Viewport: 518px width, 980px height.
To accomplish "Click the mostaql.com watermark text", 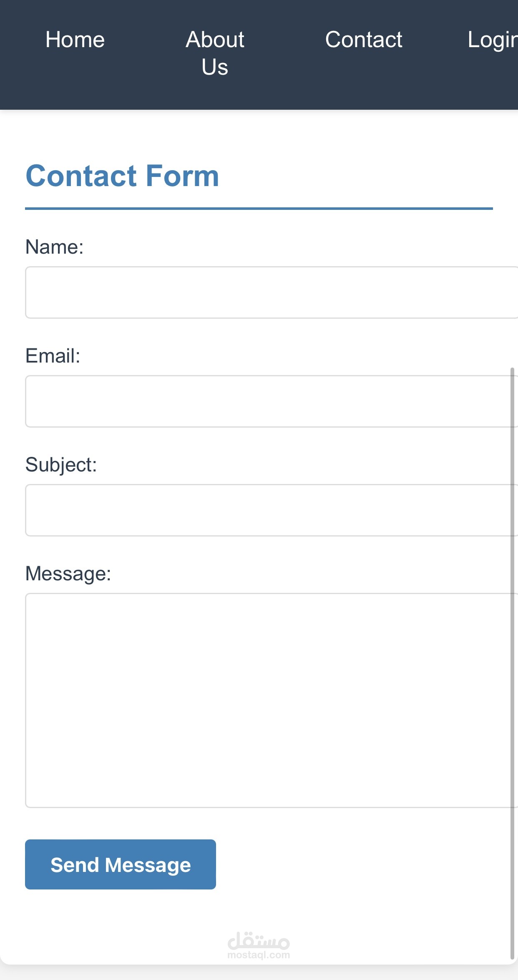I will coord(259,955).
